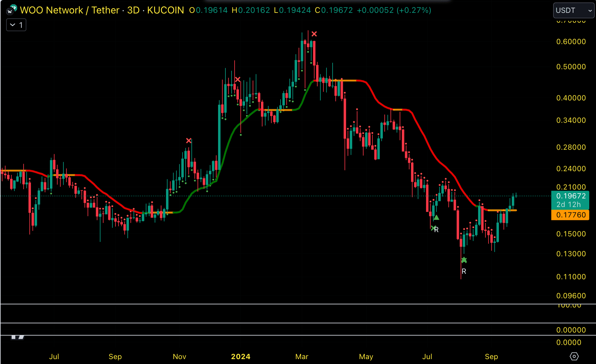Click the KUCOIN exchange label
This screenshot has width=596, height=364.
165,10
